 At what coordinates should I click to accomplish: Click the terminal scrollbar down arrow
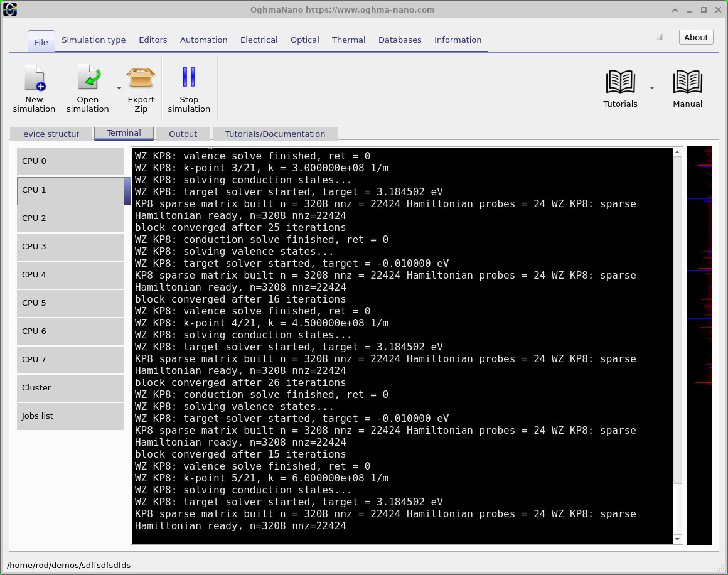pos(677,539)
